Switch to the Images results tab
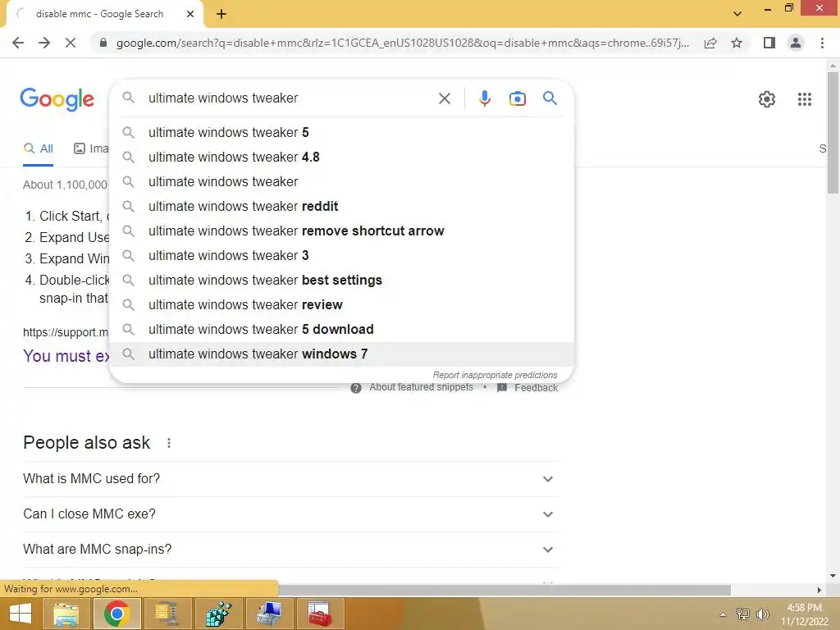This screenshot has height=630, width=840. coord(91,149)
